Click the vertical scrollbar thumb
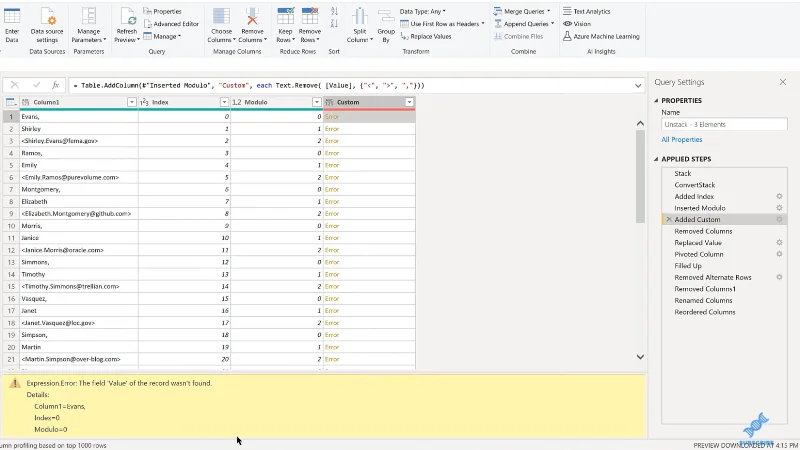The height and width of the screenshot is (450, 800). (640, 177)
